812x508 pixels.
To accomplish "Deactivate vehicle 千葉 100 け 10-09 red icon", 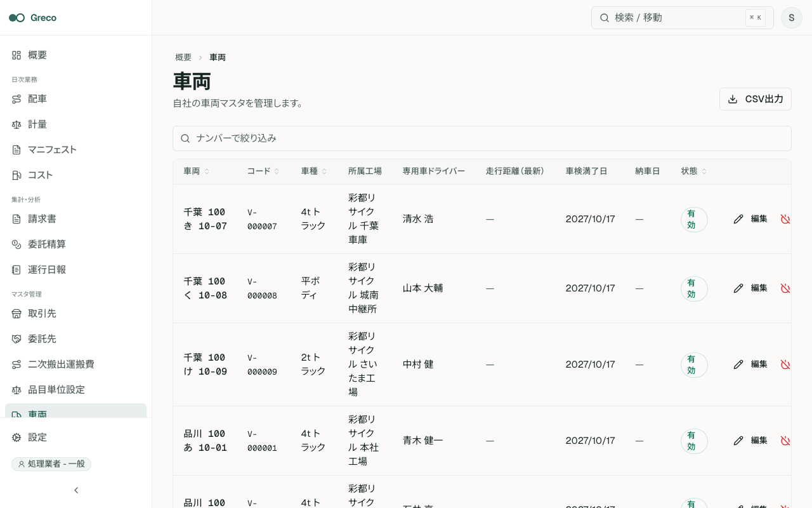I will 785,364.
